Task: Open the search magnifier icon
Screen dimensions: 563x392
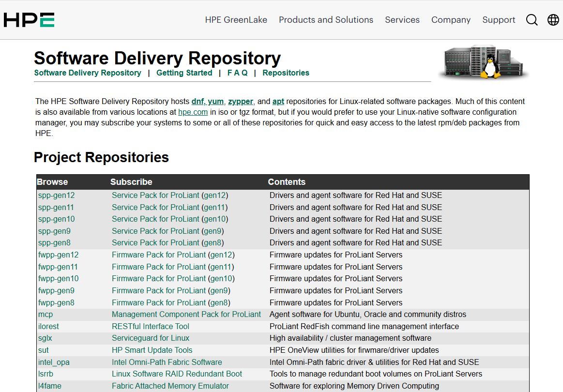Action: 532,20
